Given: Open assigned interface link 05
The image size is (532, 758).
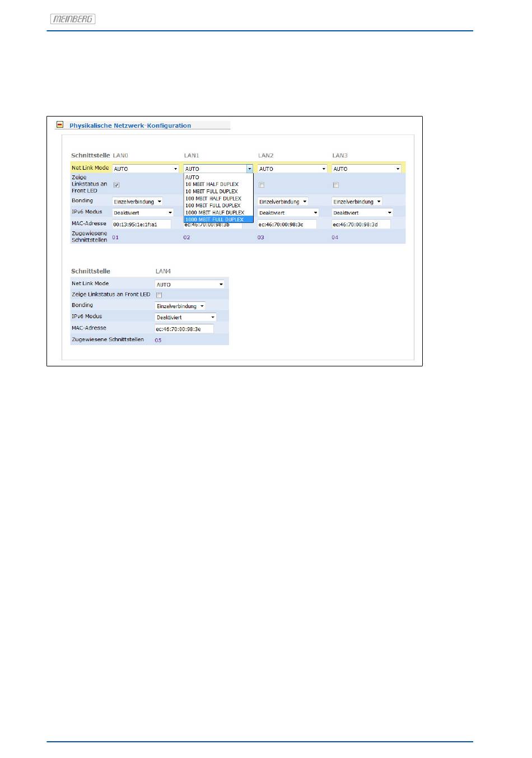Looking at the screenshot, I should click(158, 340).
